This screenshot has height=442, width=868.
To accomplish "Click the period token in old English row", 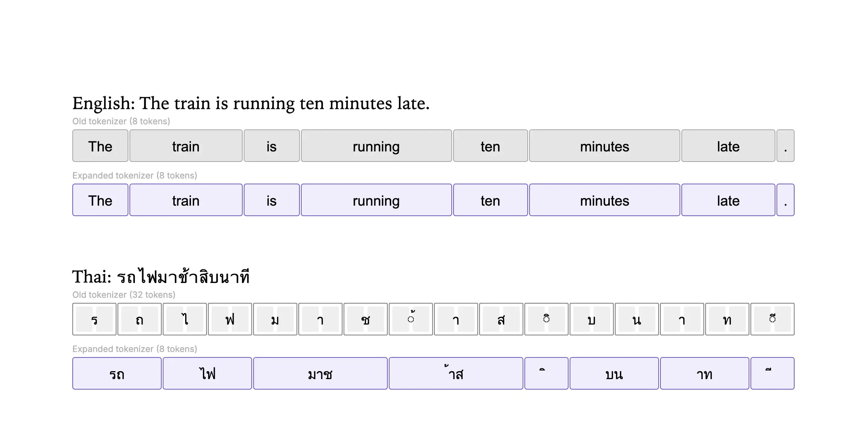I will coord(786,146).
